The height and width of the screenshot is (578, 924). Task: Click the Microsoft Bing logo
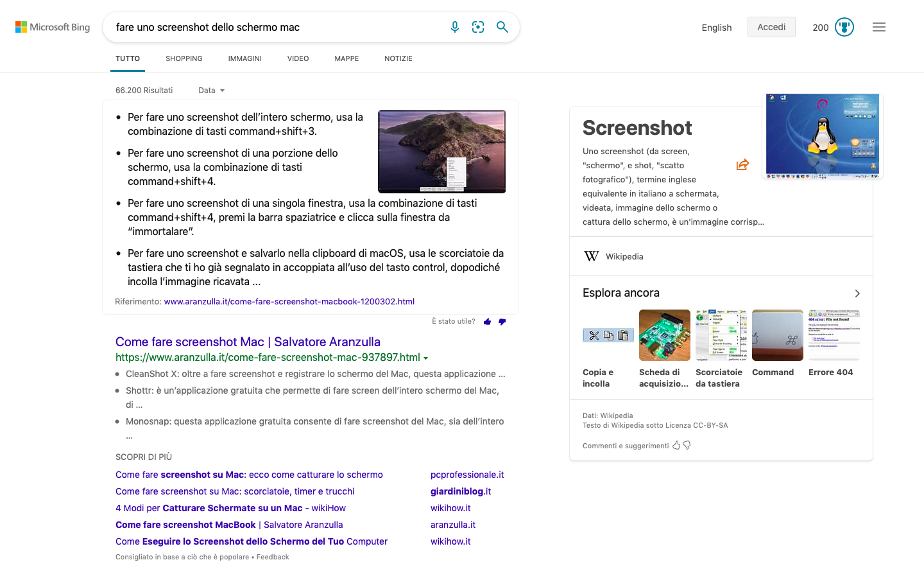(53, 27)
